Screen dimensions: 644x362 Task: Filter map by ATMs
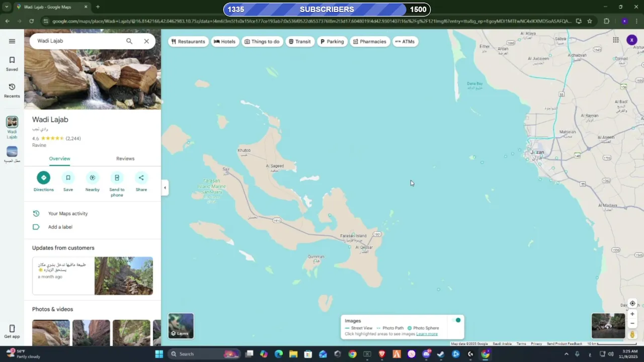(405, 42)
